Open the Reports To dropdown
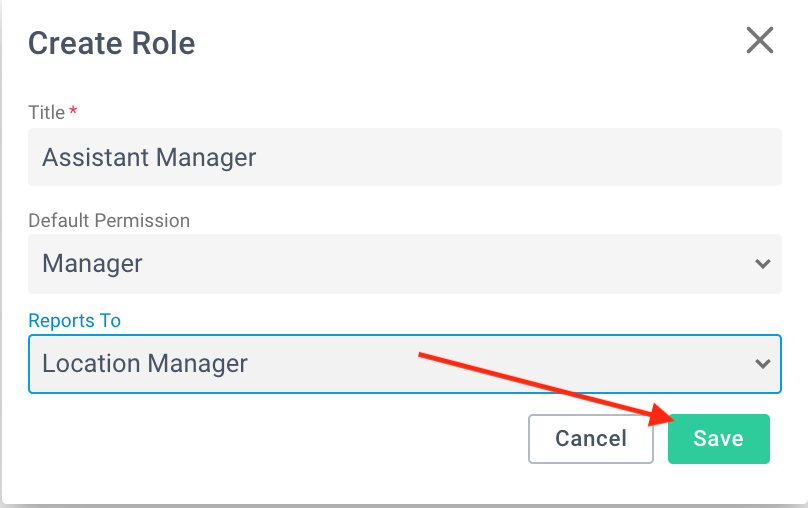 point(405,364)
